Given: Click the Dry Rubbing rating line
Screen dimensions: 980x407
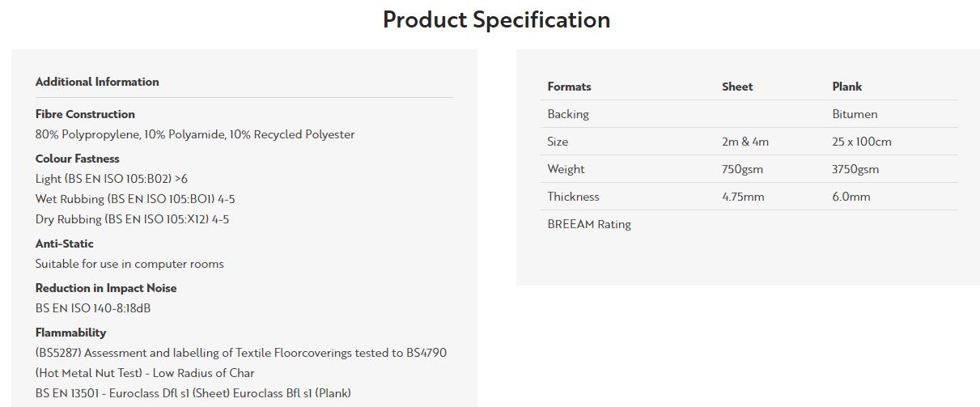Looking at the screenshot, I should (x=132, y=219).
